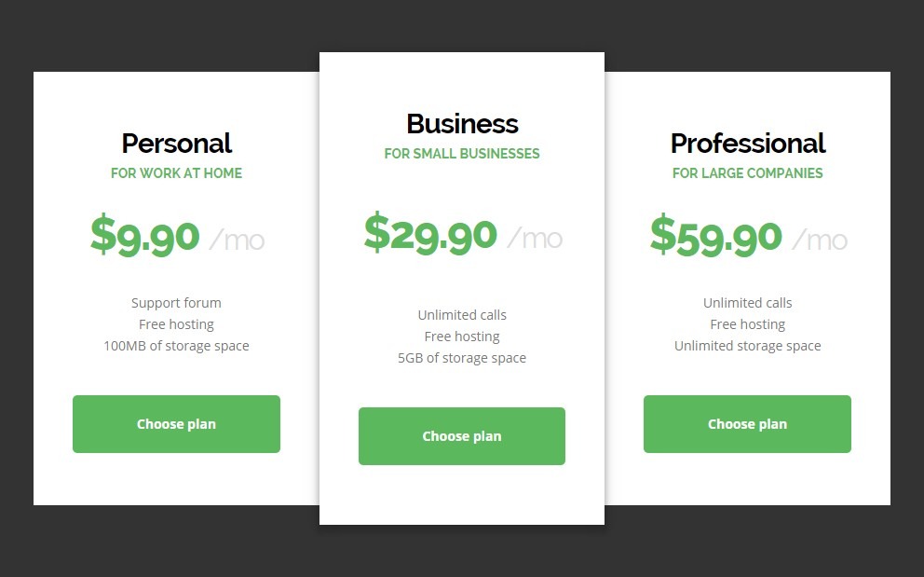Click the $59.90 price

click(716, 236)
